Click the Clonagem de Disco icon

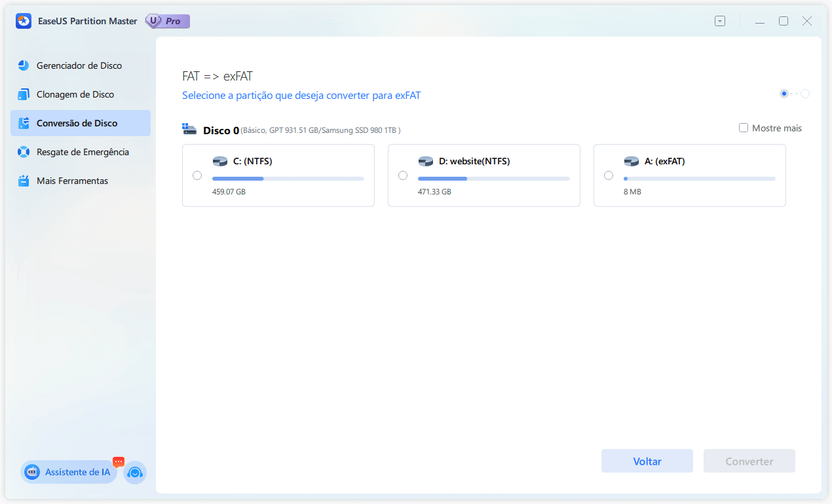point(24,94)
